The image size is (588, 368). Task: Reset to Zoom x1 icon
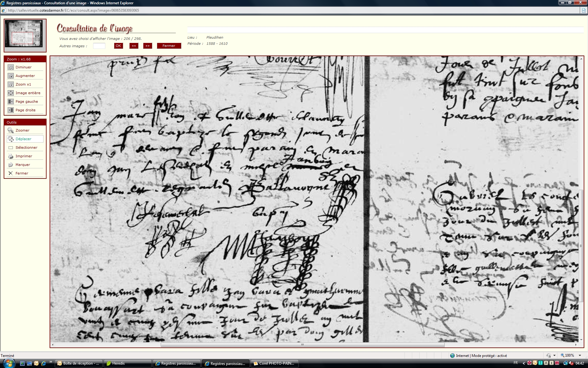[x=11, y=84]
